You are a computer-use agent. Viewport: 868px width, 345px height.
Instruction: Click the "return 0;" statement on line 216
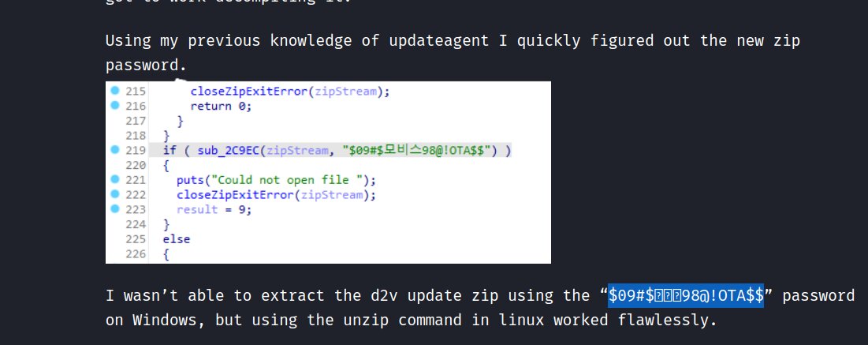coord(221,106)
